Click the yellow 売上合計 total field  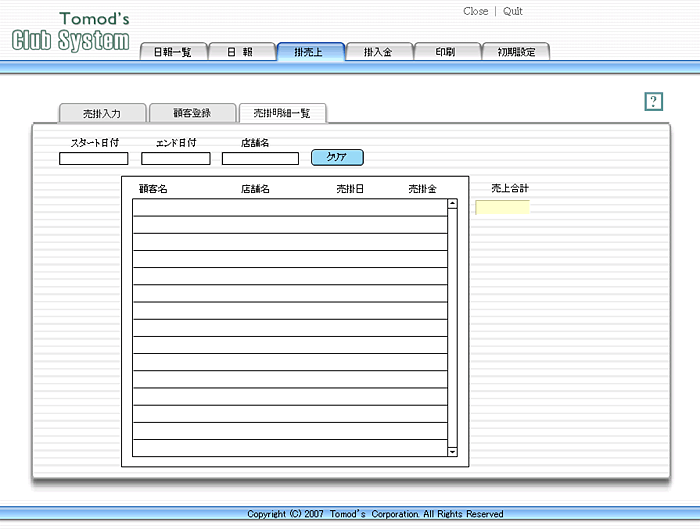point(502,207)
